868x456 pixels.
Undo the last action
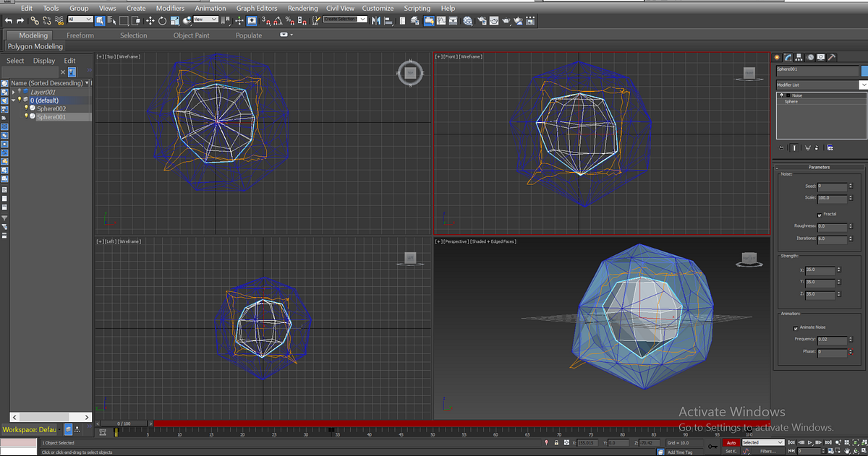coord(9,20)
